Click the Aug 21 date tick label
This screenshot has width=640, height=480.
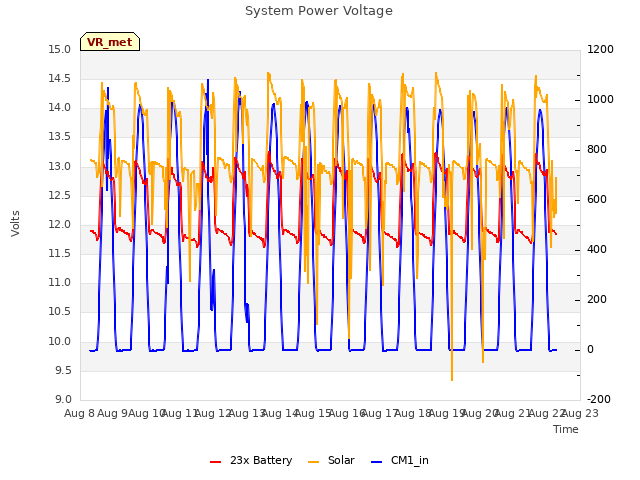click(x=513, y=414)
